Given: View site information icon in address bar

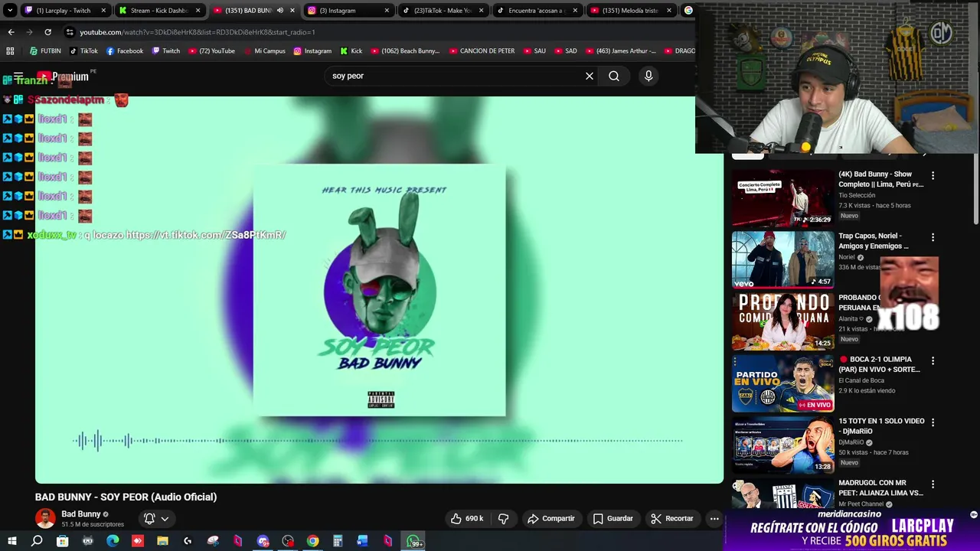Looking at the screenshot, I should (70, 31).
